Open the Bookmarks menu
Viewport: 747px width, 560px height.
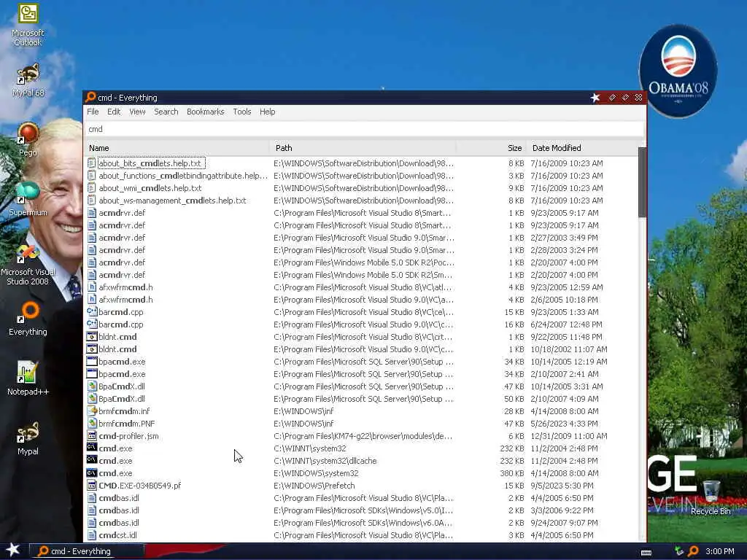click(205, 112)
